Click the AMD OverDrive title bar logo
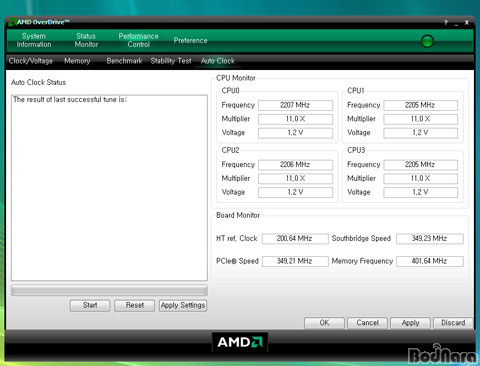 12,22
